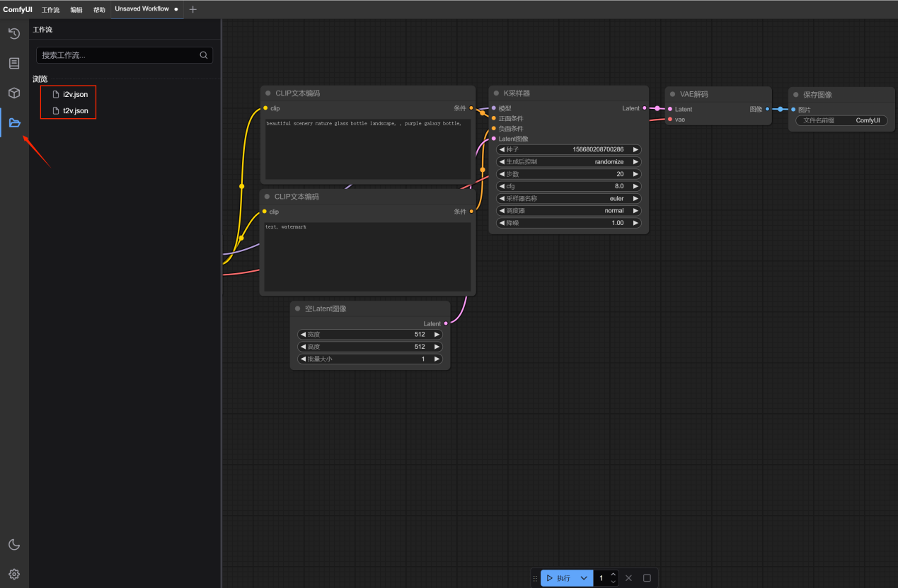Open the 采样器名称 euler dropdown

(568, 199)
